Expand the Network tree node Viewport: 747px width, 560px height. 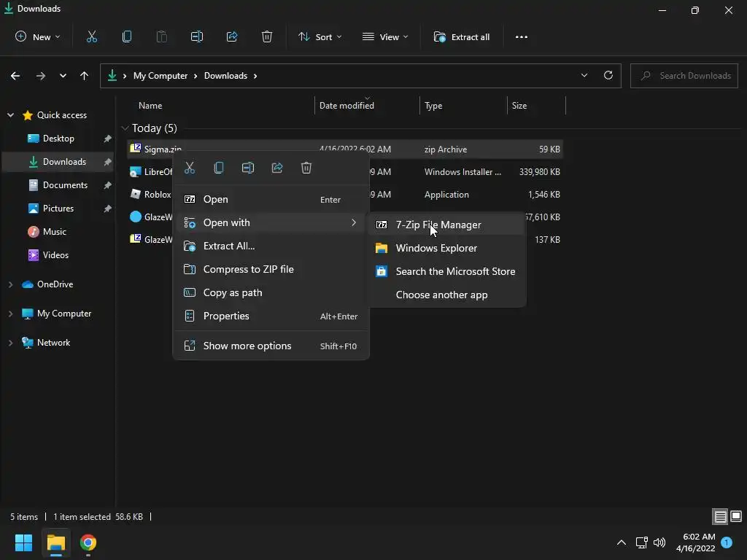click(10, 343)
